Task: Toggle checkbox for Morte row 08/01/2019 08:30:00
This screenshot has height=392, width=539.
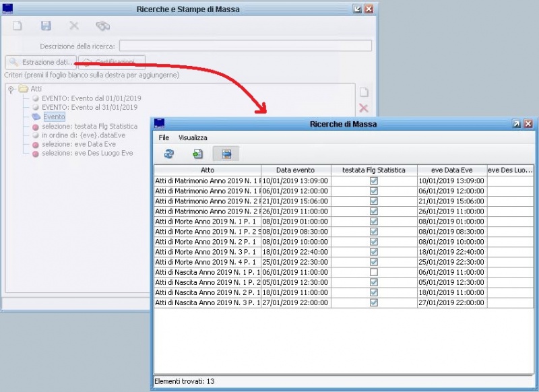Action: 374,232
